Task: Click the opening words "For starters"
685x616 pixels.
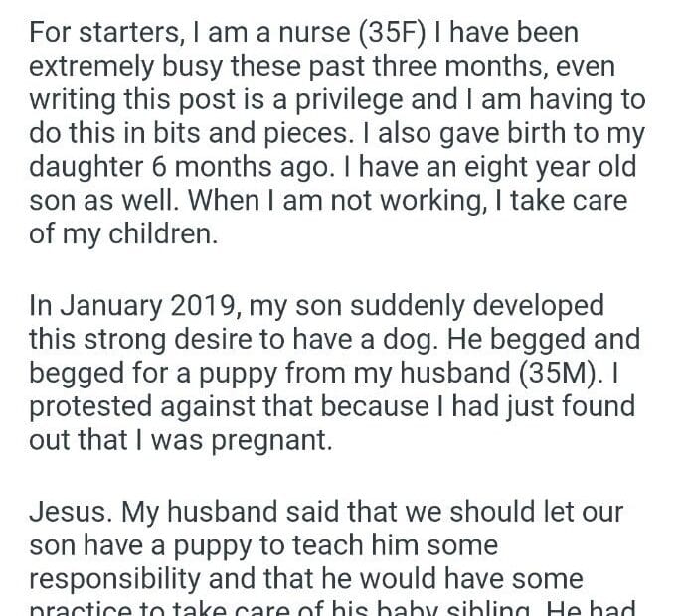Action: coord(101,34)
